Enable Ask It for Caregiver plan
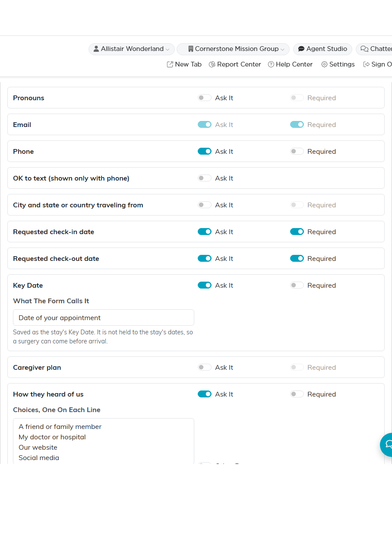The height and width of the screenshot is (546, 392). 205,367
